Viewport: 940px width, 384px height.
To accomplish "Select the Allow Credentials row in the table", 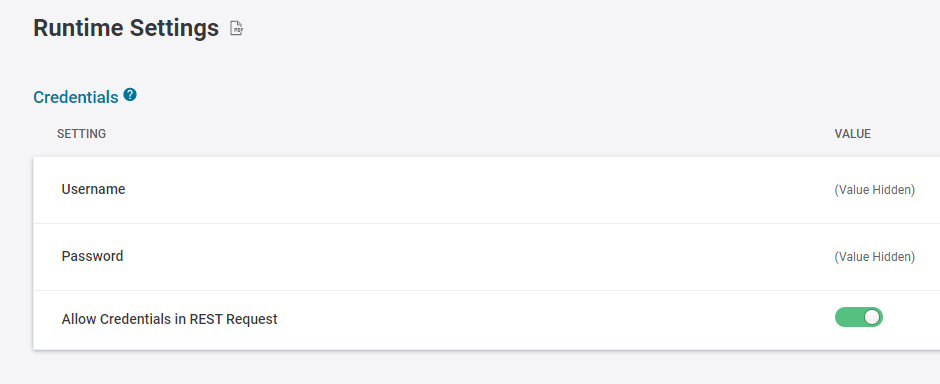I will (x=486, y=320).
